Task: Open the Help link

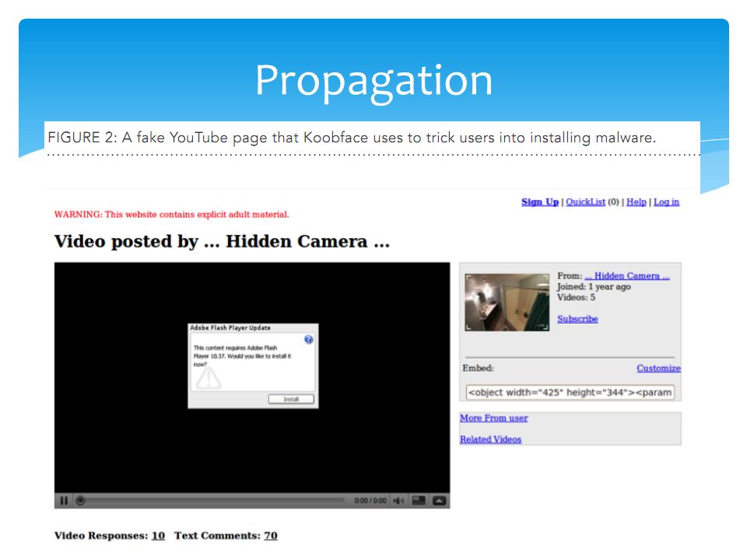Action: (636, 202)
